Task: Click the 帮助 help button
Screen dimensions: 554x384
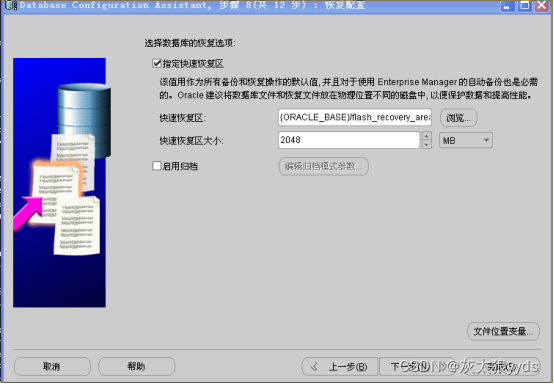Action: [136, 366]
